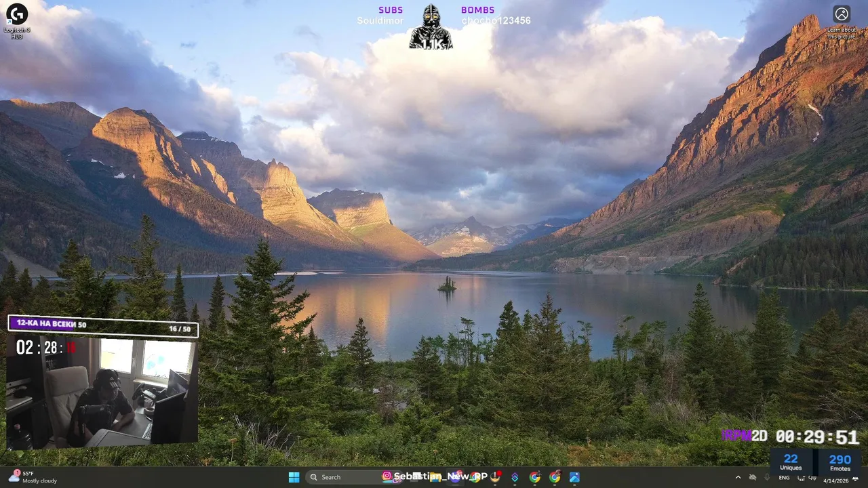868x488 pixels.
Task: Open the Windows Start menu
Action: [x=294, y=477]
